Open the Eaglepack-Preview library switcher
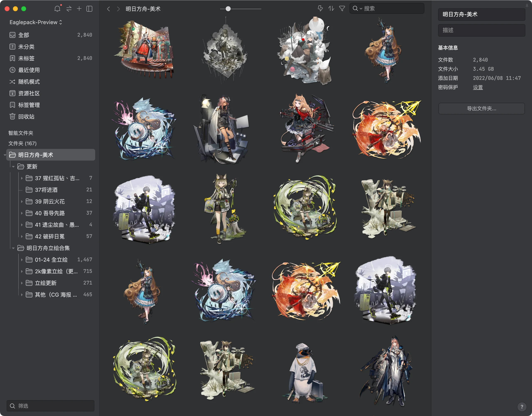The image size is (532, 416). 36,22
